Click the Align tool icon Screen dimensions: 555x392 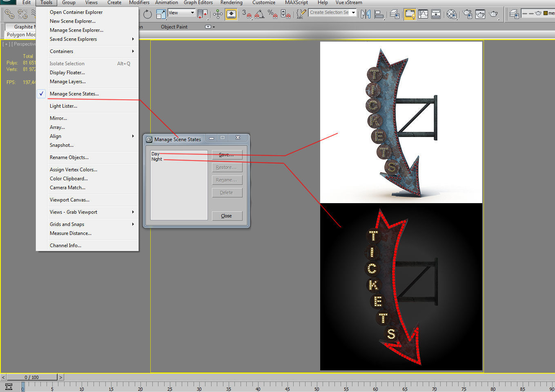[379, 14]
